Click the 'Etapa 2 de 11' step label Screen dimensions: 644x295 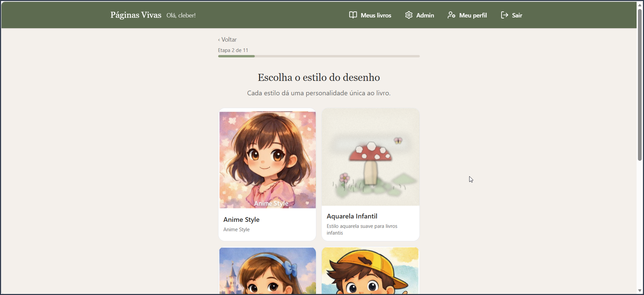(233, 50)
